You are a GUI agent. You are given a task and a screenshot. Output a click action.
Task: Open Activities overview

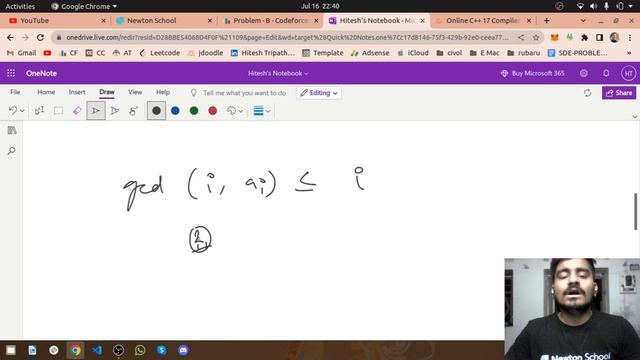pos(20,6)
